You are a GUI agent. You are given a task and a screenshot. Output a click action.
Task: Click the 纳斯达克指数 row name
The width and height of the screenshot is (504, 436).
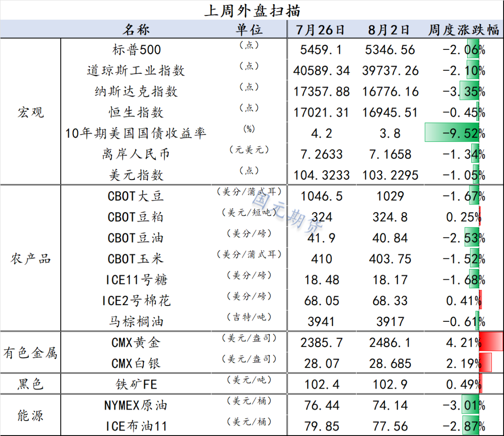point(136,91)
